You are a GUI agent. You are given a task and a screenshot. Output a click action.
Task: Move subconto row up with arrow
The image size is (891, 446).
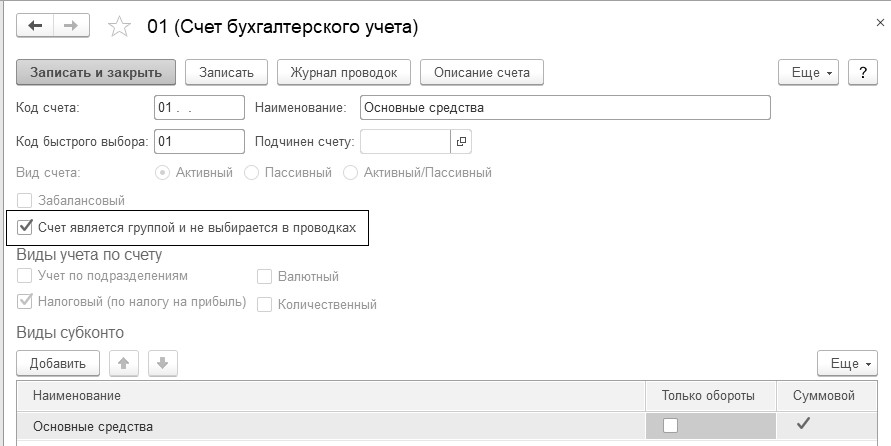click(x=123, y=362)
